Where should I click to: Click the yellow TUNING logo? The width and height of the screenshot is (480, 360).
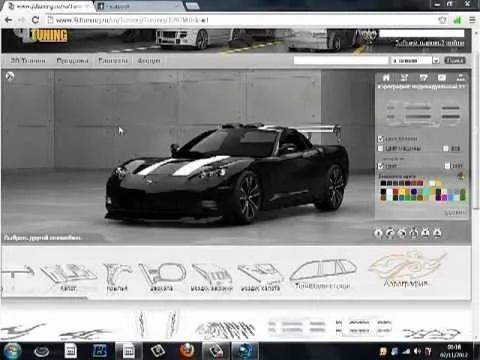point(50,35)
